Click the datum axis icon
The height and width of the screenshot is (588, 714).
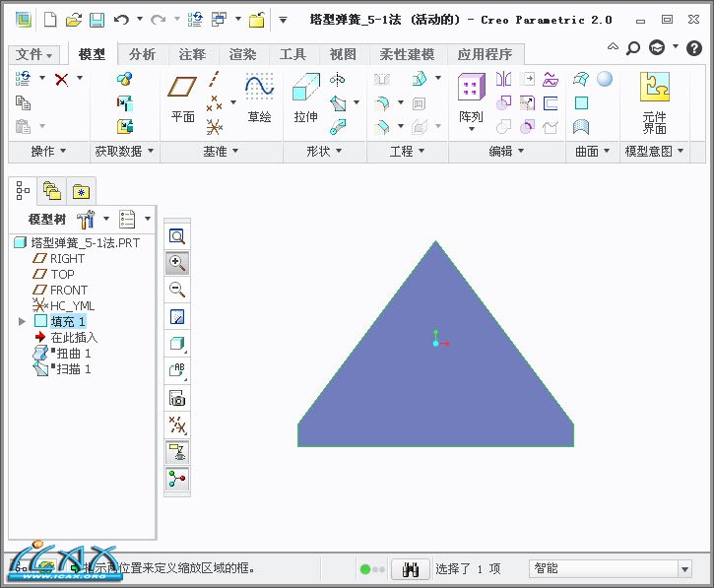click(214, 79)
